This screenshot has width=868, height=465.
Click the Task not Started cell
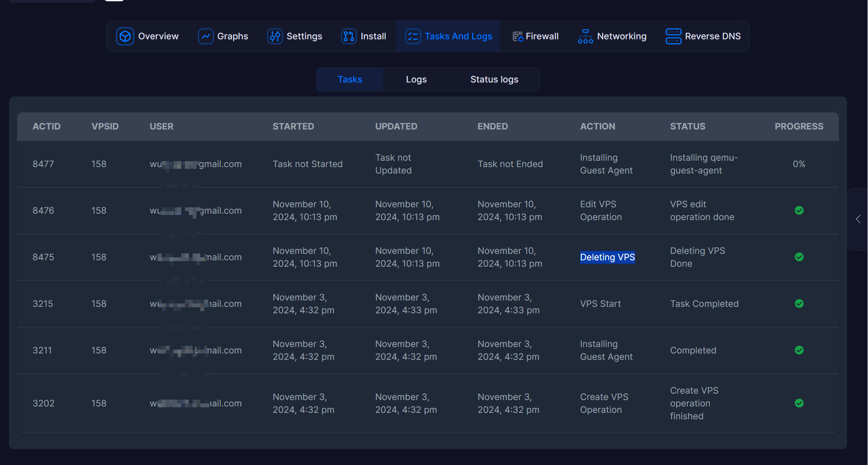308,164
